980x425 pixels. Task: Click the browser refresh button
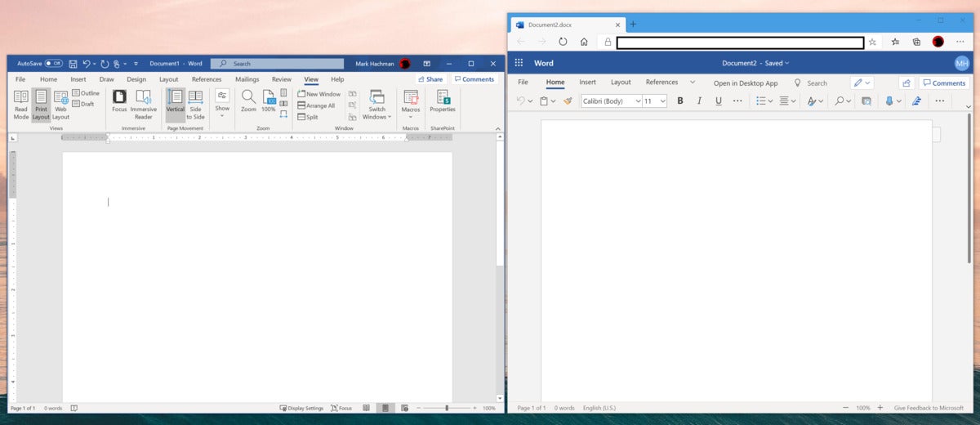coord(563,42)
